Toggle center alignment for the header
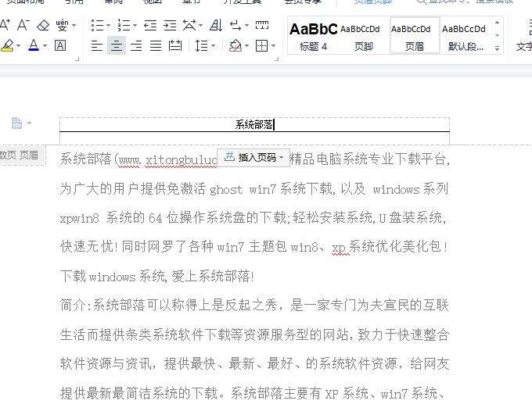This screenshot has height=404, width=532. 117,45
